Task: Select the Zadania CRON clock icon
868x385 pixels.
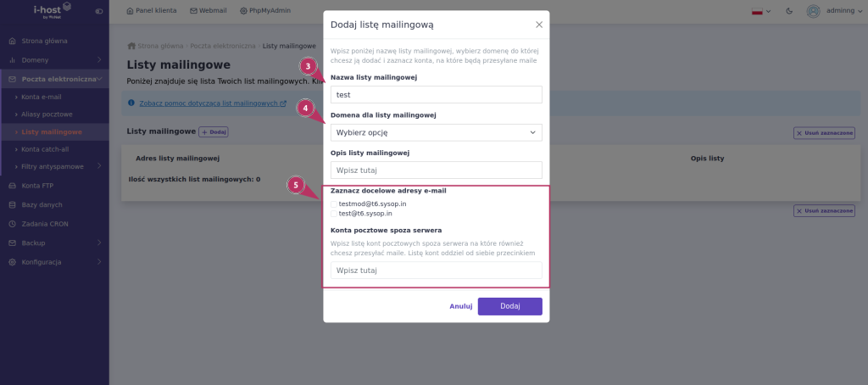Action: (12, 225)
